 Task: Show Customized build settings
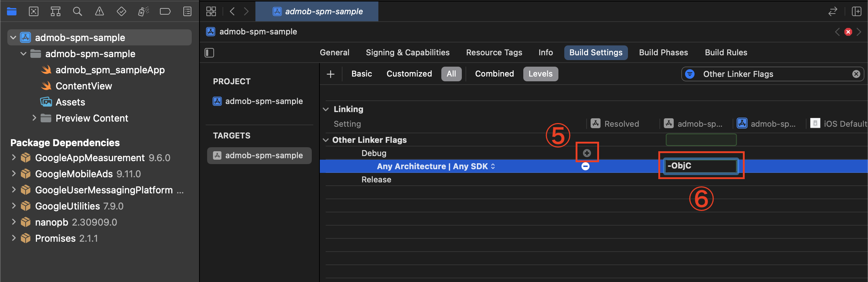pyautogui.click(x=409, y=74)
